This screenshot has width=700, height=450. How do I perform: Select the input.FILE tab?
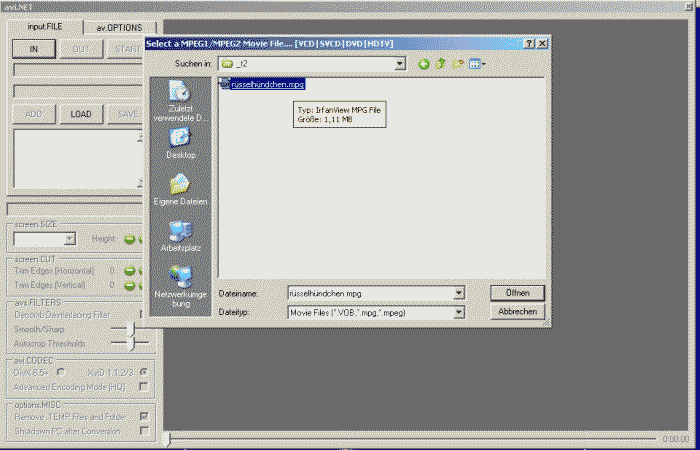pyautogui.click(x=43, y=27)
